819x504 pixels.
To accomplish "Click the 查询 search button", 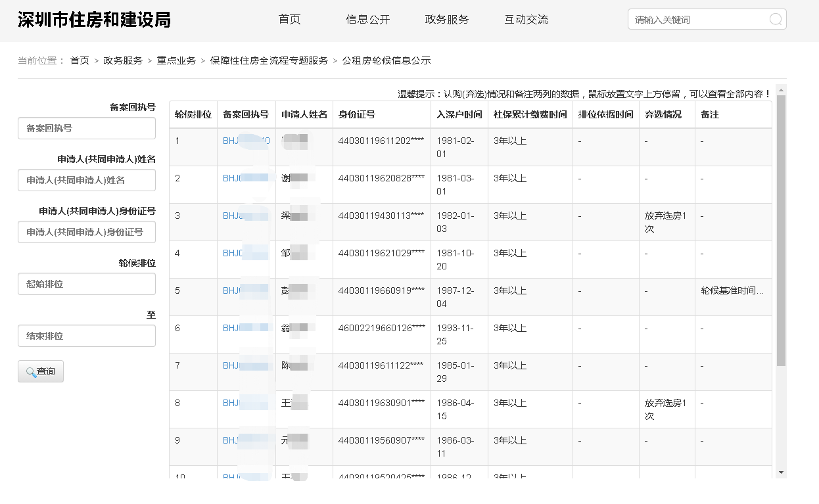I will pyautogui.click(x=40, y=371).
